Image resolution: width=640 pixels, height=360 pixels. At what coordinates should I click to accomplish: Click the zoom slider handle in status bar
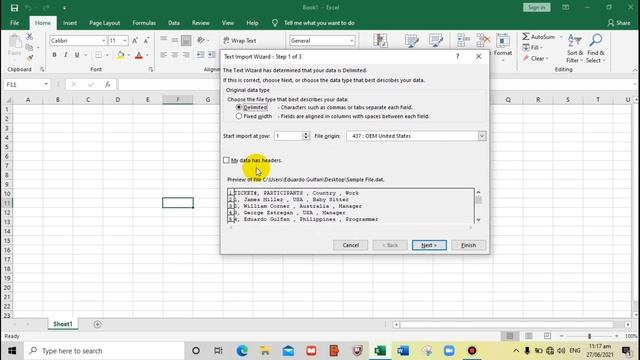(589, 336)
